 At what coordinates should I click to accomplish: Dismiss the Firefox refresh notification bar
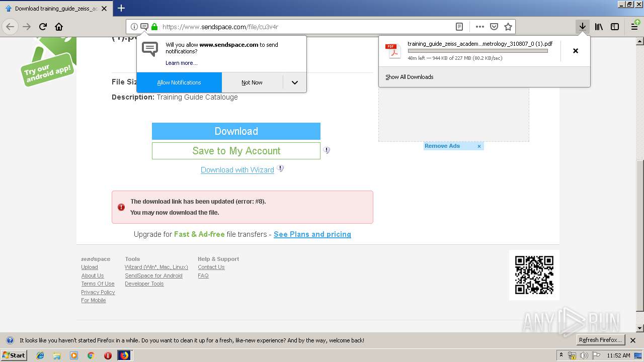pos(633,340)
